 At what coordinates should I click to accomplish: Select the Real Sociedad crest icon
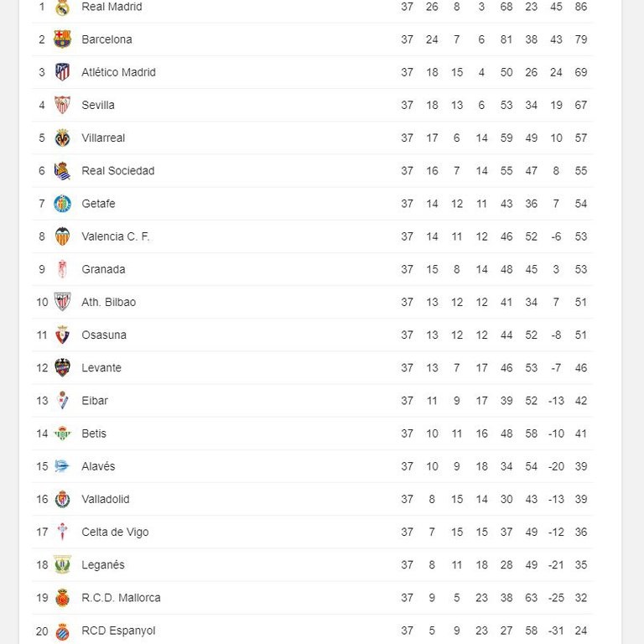[62, 171]
